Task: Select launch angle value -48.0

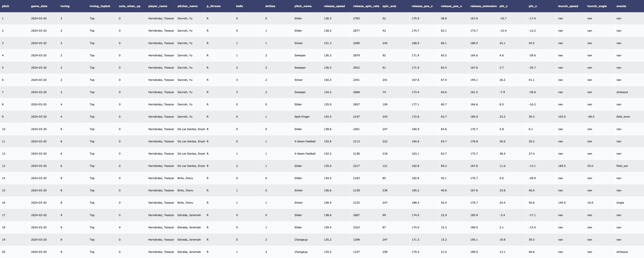Action: [x=591, y=117]
